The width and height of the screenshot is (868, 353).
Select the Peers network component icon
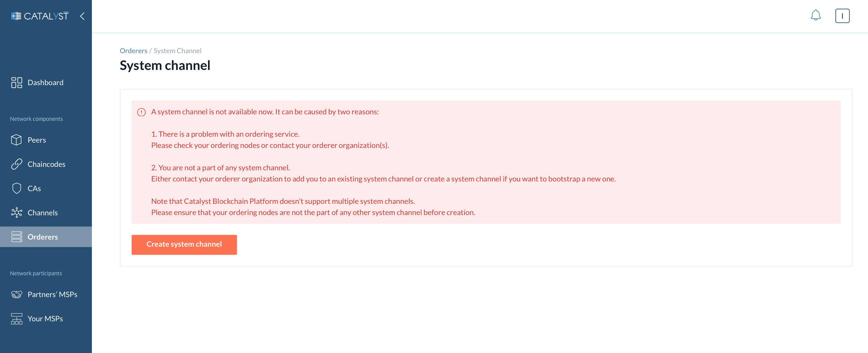coord(16,140)
